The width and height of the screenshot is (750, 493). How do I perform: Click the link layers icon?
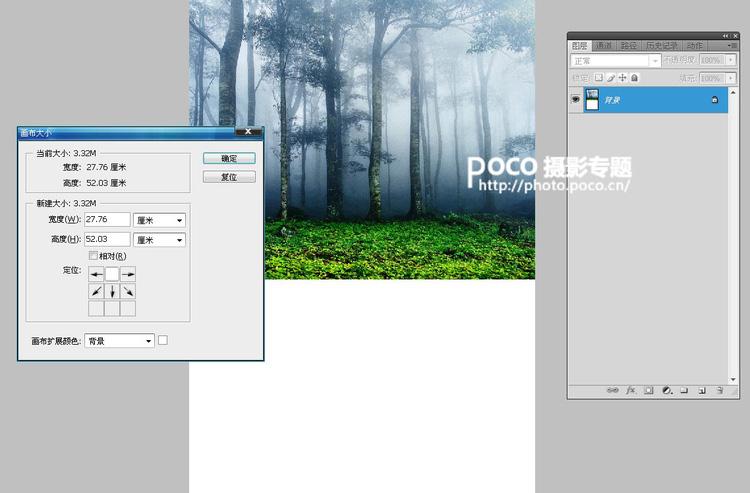point(613,391)
